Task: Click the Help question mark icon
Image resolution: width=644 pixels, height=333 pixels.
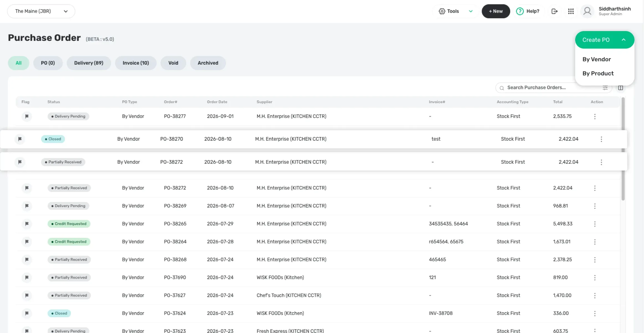Action: 520,11
